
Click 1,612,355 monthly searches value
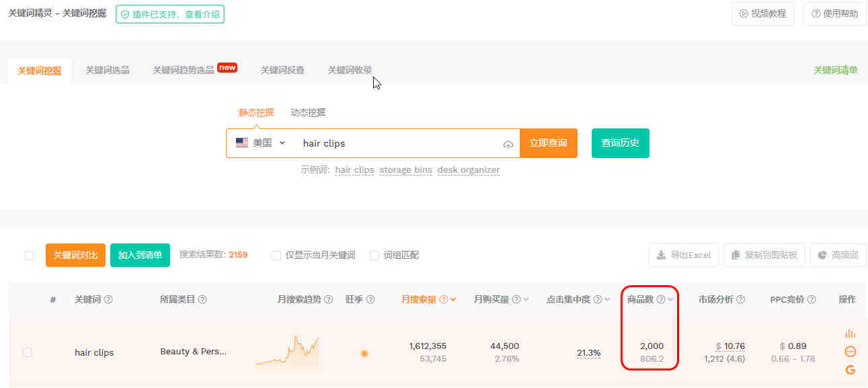pos(428,346)
